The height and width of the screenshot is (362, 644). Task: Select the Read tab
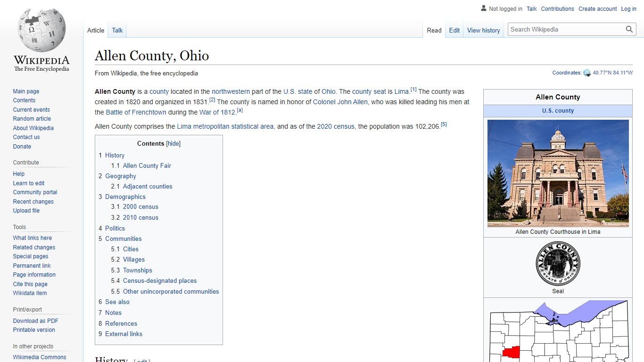[434, 30]
